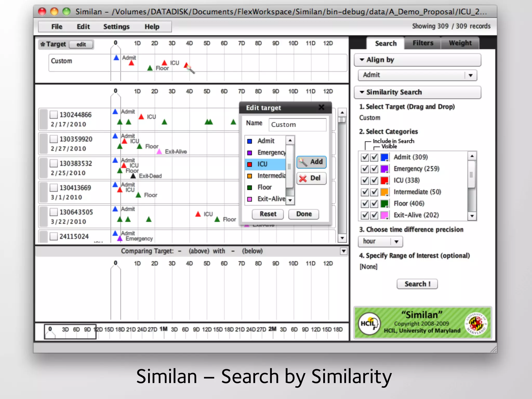The image size is (532, 399).
Task: Open the Comparing Target bar dropdown arrow
Action: click(x=343, y=251)
